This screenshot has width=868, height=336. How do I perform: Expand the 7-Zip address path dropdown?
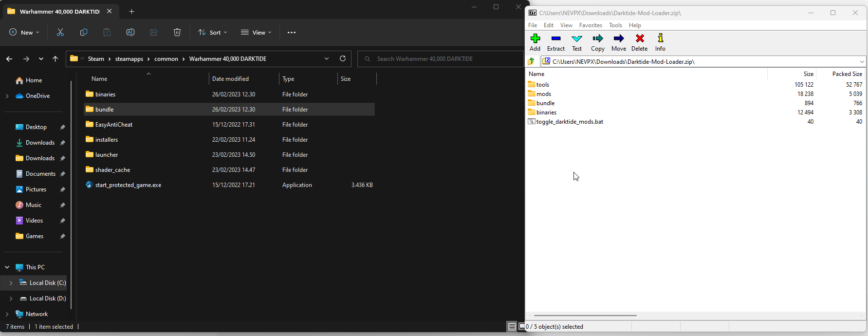(862, 61)
